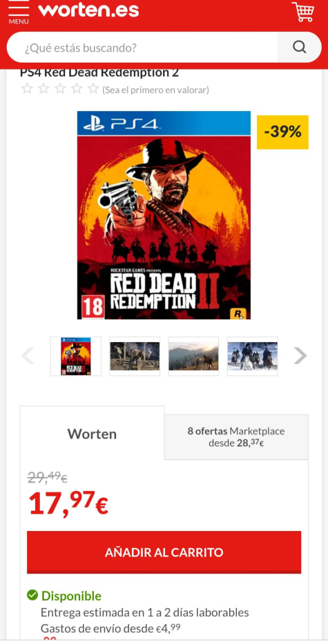Select the second screenshot thumbnail
328x644 pixels.
pyautogui.click(x=135, y=356)
